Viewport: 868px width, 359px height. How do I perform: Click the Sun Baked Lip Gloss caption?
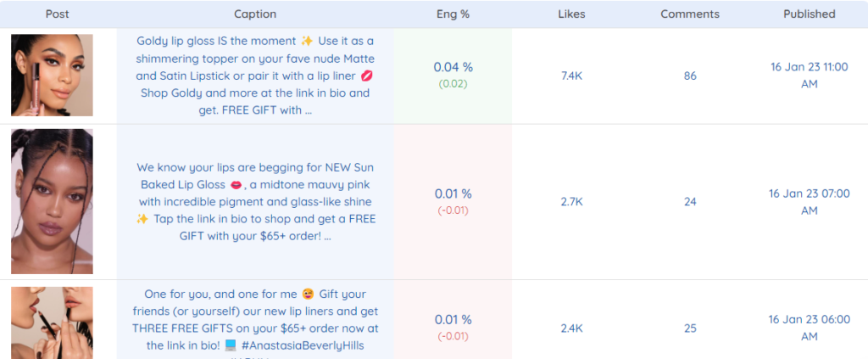[x=255, y=202]
